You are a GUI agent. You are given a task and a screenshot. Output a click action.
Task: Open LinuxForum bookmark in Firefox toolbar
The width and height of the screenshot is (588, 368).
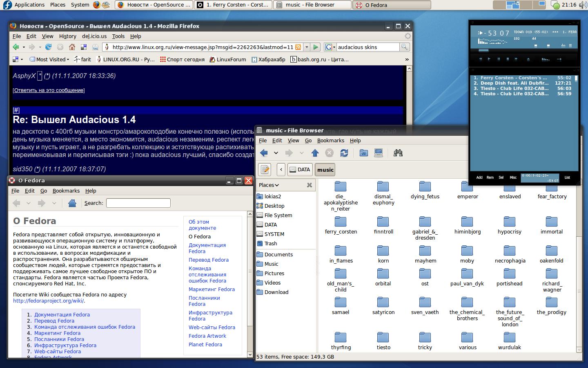227,59
